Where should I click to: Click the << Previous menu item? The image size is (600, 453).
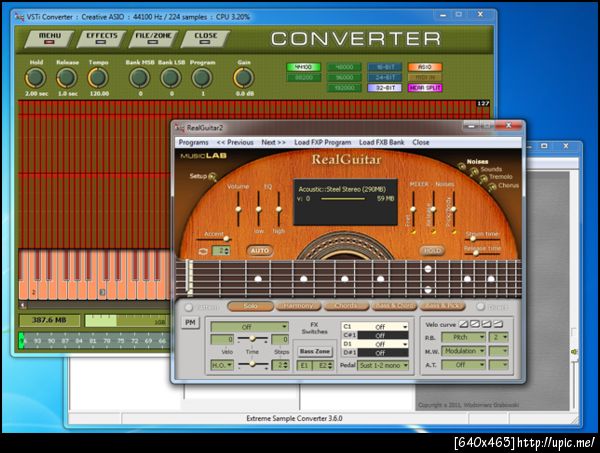point(235,142)
